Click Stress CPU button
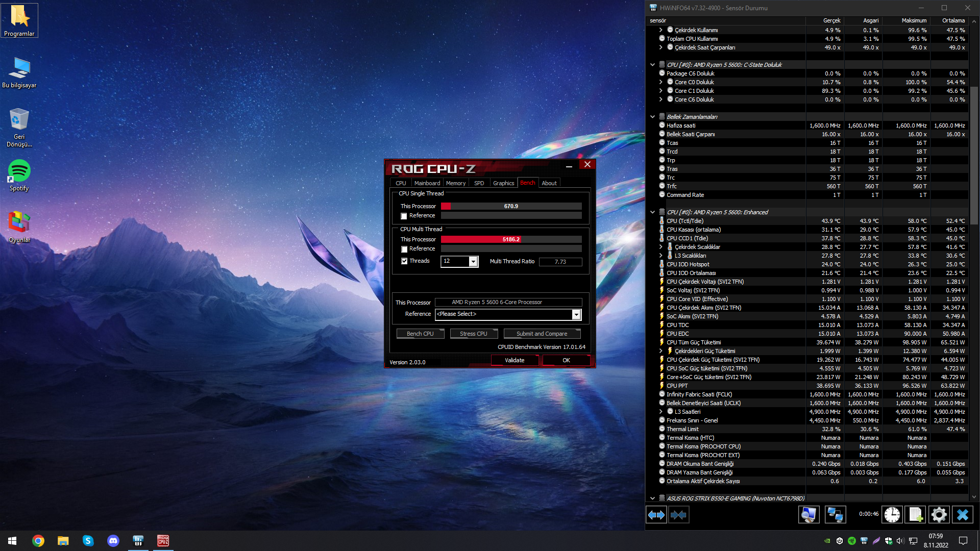 point(474,334)
